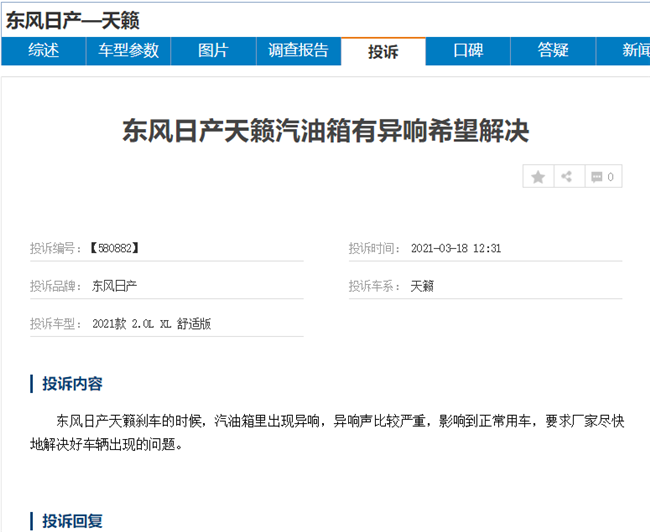
Task: Select the 投诉 tab
Action: [x=383, y=51]
